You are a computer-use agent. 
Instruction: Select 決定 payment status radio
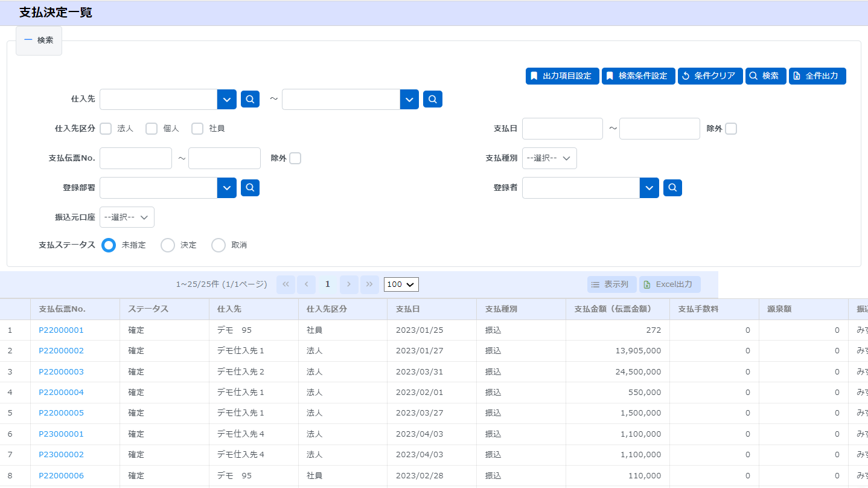(168, 245)
